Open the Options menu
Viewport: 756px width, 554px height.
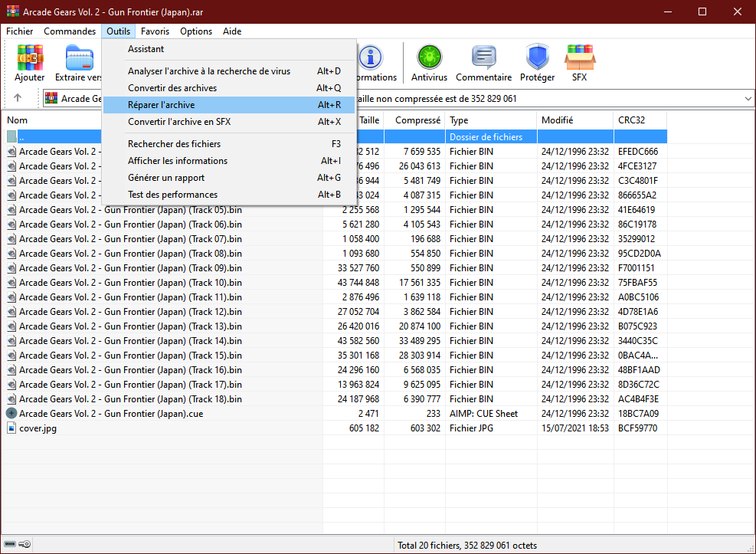point(196,31)
